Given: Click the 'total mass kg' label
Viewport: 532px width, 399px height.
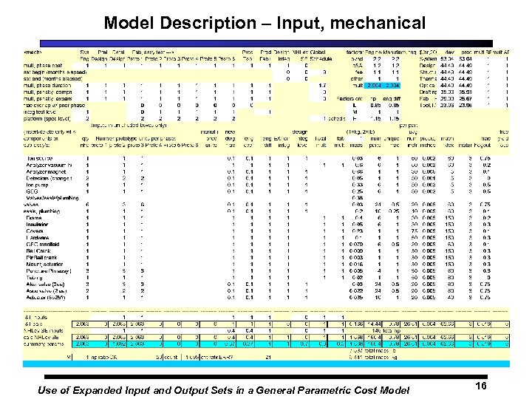Looking at the screenshot, I should pos(381,358).
